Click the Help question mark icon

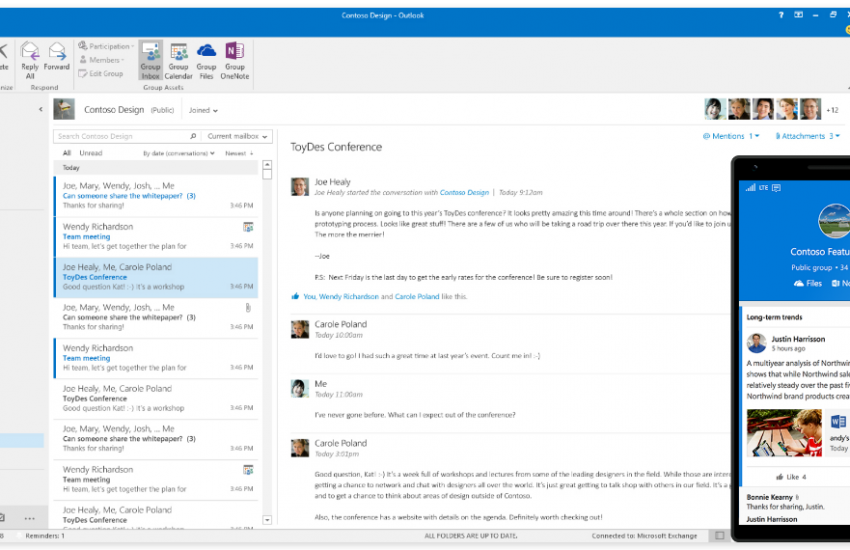(x=781, y=15)
